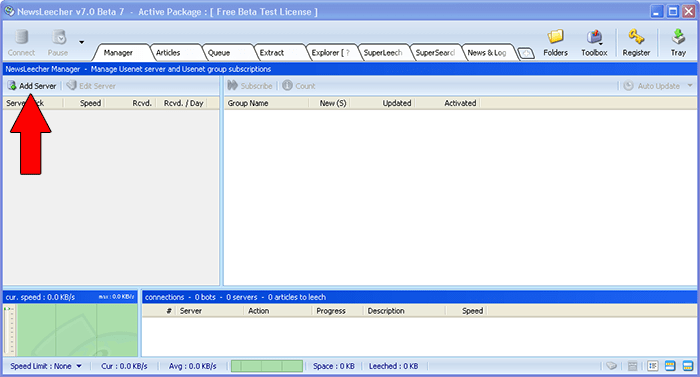Click the Leeched : 0 KB status text
This screenshot has width=700, height=377.
[x=393, y=366]
